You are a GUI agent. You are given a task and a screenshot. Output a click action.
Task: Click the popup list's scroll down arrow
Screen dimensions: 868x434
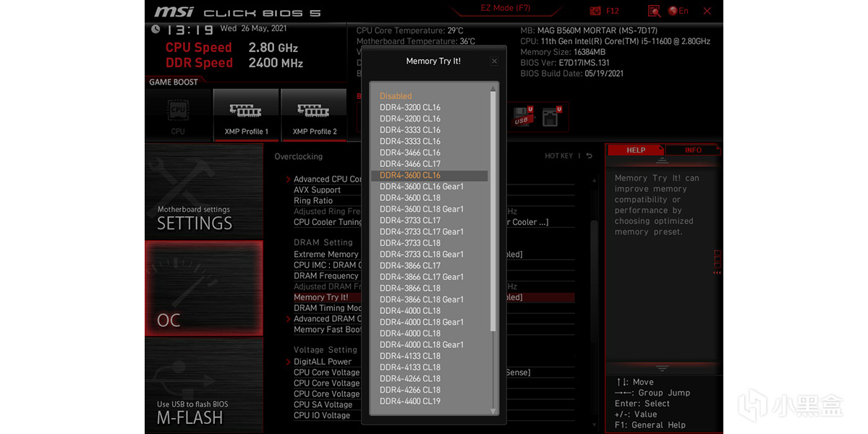[493, 411]
